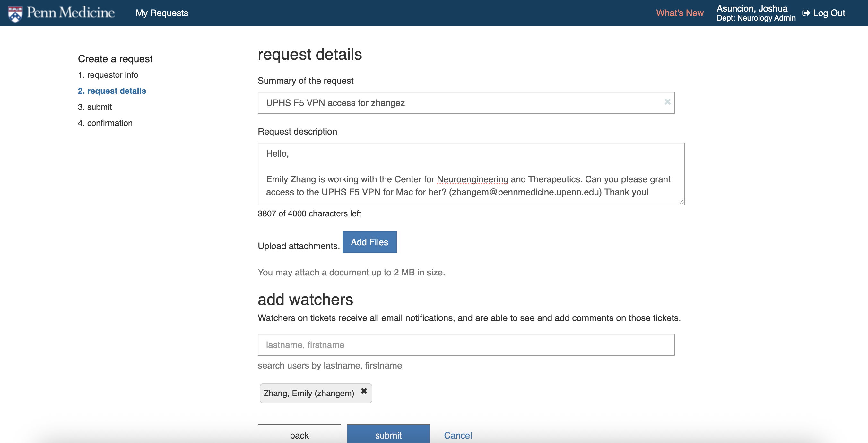Select step 2. request details
The width and height of the screenshot is (868, 443).
tap(112, 91)
